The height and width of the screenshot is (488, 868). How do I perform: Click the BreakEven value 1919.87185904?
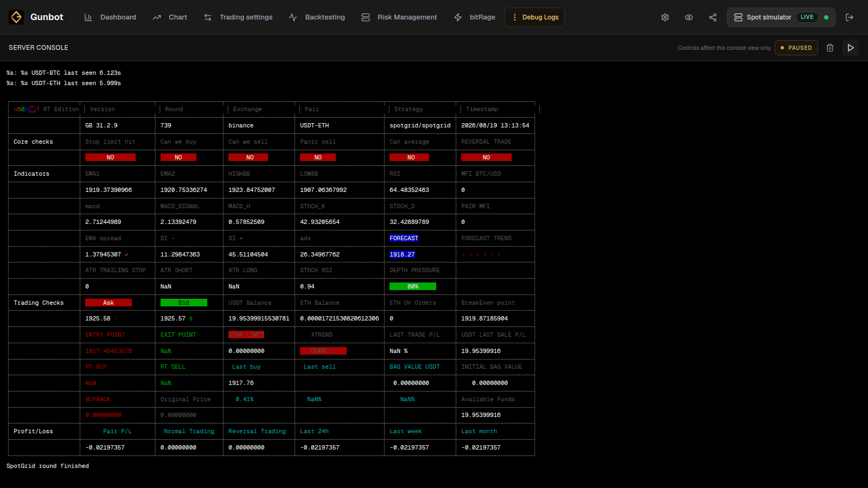[484, 318]
